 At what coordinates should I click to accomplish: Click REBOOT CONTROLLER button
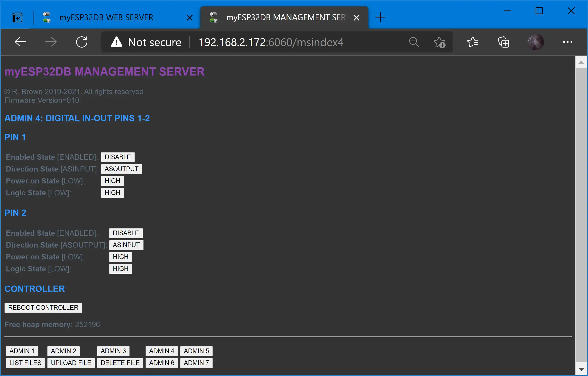(43, 308)
